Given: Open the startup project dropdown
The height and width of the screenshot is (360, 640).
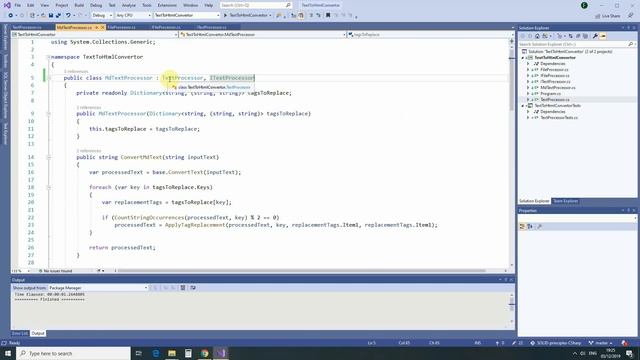Looking at the screenshot, I should [187, 16].
